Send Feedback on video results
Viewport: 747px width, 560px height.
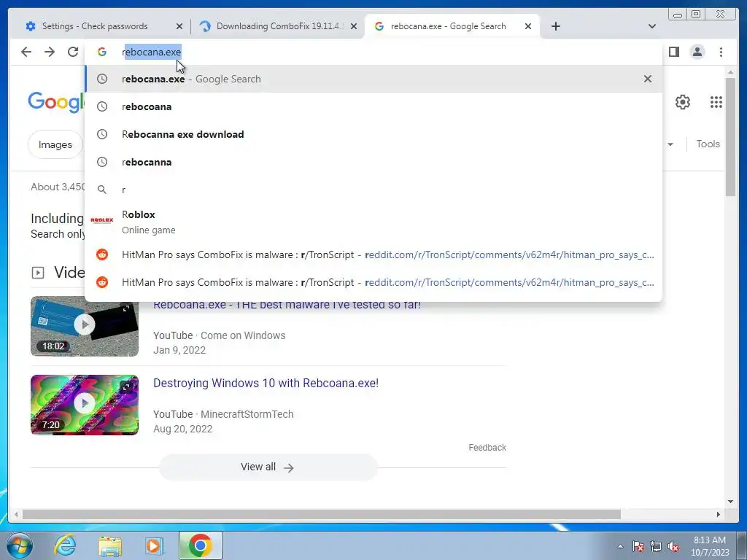[487, 448]
